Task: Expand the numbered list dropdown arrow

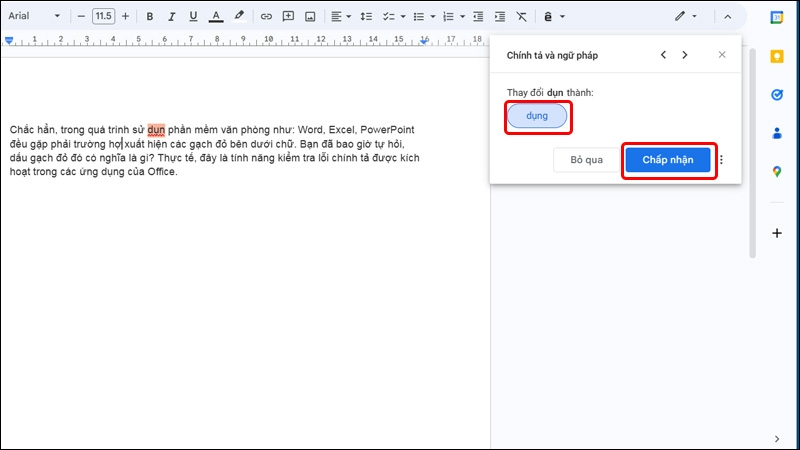Action: (462, 16)
